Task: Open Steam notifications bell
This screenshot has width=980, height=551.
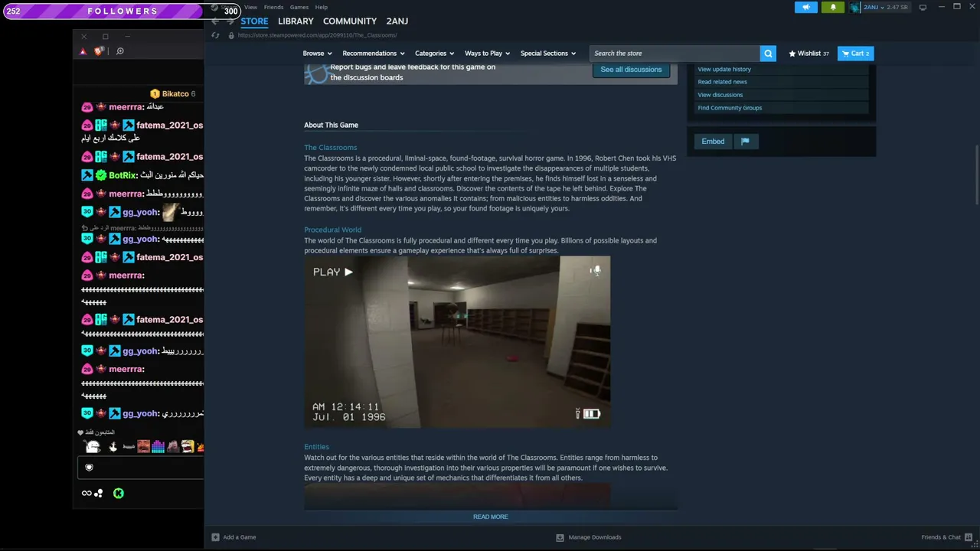Action: [833, 7]
